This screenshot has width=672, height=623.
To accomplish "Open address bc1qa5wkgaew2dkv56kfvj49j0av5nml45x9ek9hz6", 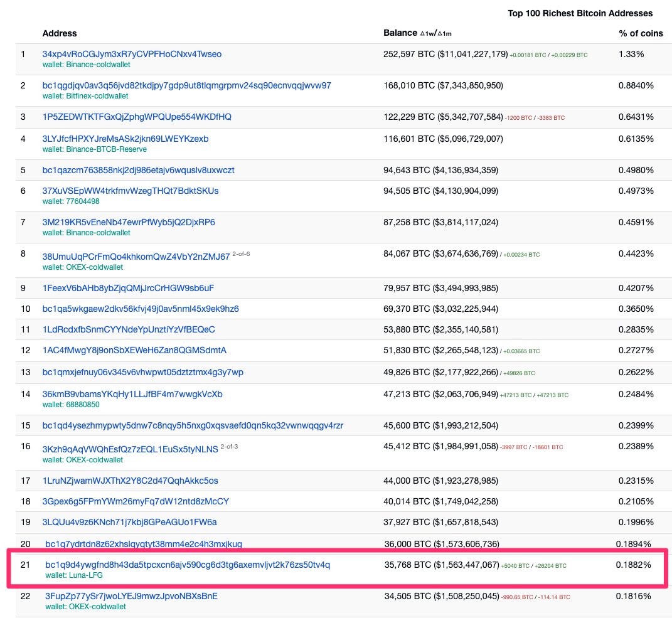I will pos(141,309).
